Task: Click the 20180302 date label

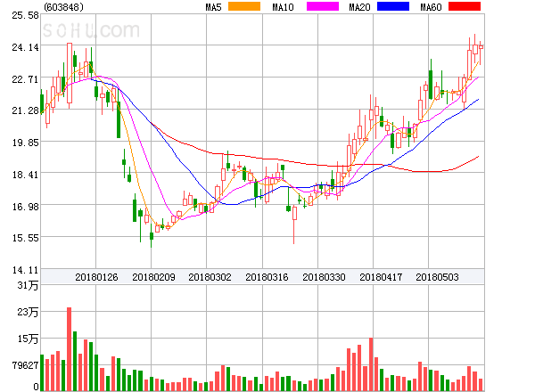Action: click(x=210, y=277)
